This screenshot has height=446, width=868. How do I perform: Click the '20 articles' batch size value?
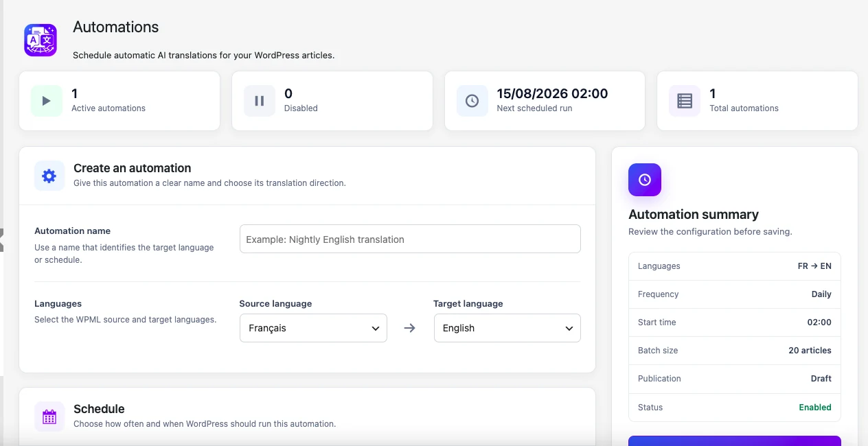(810, 351)
